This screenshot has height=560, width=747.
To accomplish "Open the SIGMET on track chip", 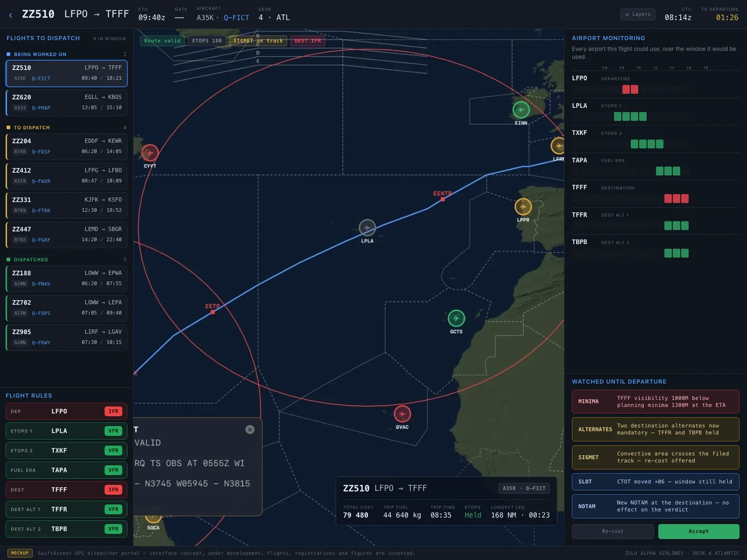I will (x=258, y=41).
